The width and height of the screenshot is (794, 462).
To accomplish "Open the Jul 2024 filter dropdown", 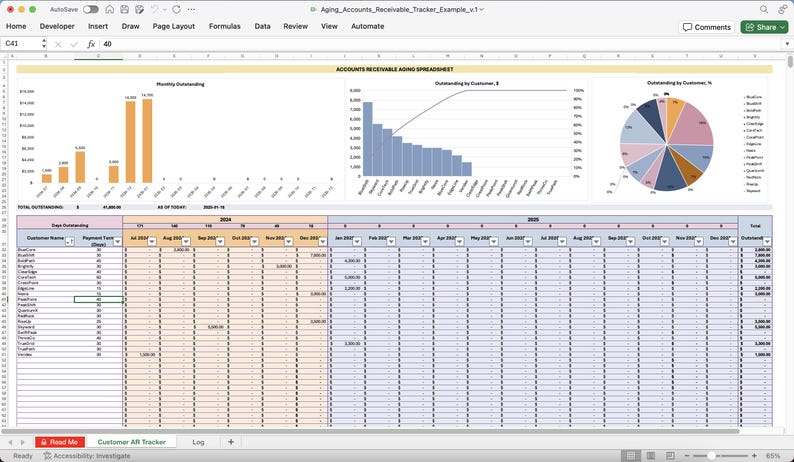I will [x=151, y=242].
